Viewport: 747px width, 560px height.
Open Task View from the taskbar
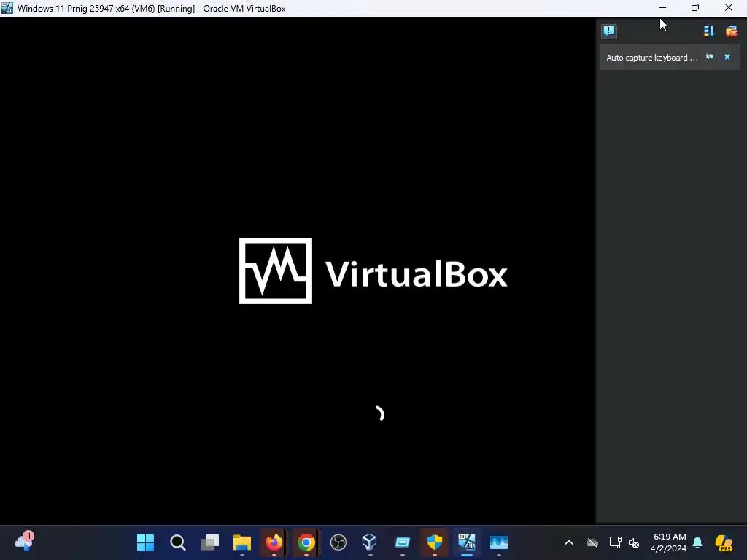pos(209,542)
